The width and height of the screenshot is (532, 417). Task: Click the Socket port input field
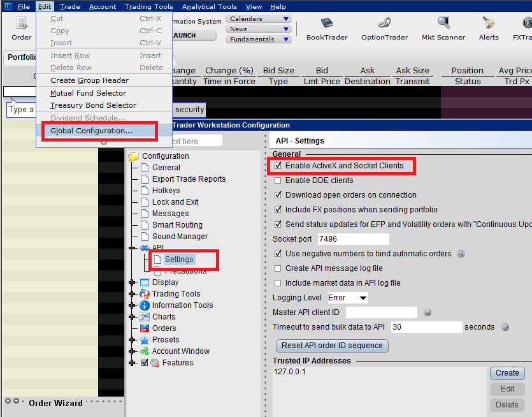click(x=353, y=239)
